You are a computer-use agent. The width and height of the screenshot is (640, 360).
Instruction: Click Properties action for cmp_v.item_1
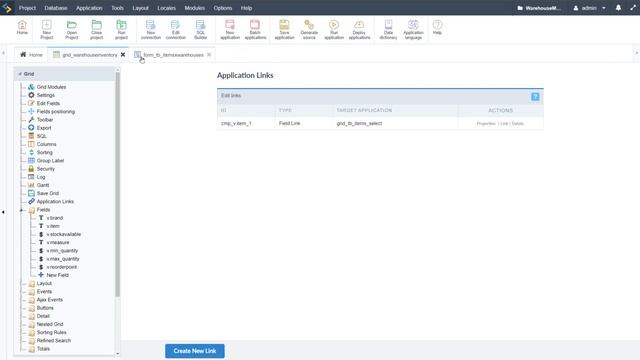[486, 123]
